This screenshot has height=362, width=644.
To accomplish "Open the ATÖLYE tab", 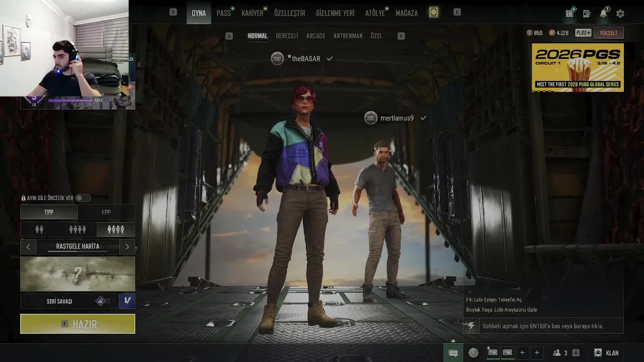I will [375, 13].
